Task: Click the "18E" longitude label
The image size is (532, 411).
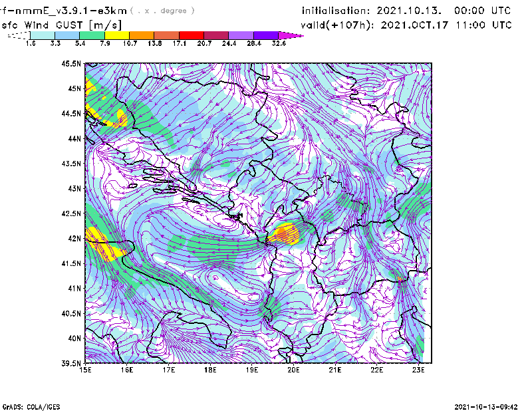Action: pos(210,370)
